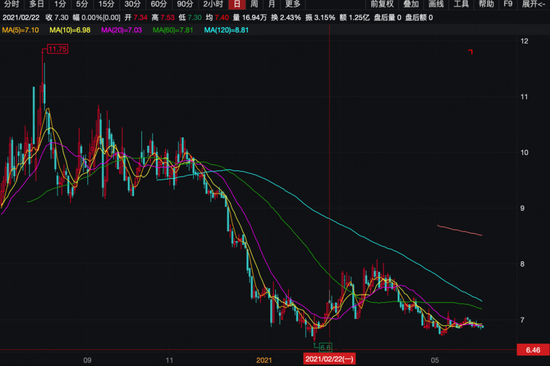The width and height of the screenshot is (550, 366).
Task: Click the MA(120) cyan indicator label
Action: [x=226, y=30]
